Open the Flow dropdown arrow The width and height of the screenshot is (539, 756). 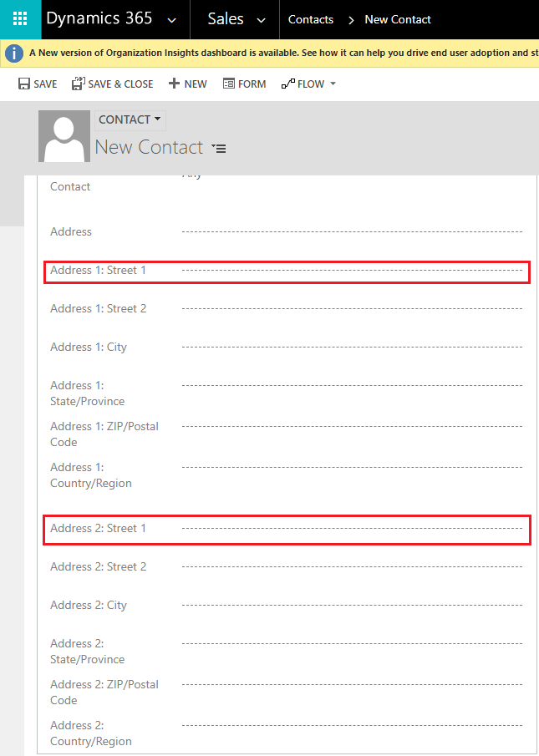[333, 84]
